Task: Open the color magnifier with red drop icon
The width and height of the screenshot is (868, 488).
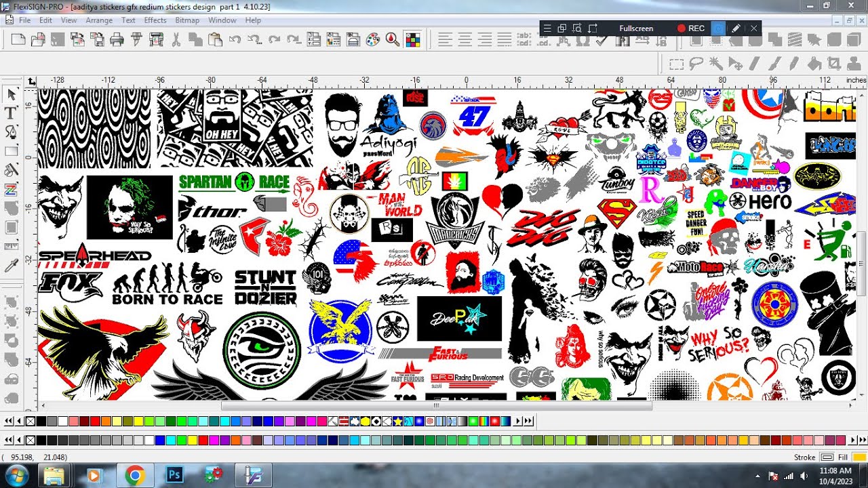Action: point(392,39)
